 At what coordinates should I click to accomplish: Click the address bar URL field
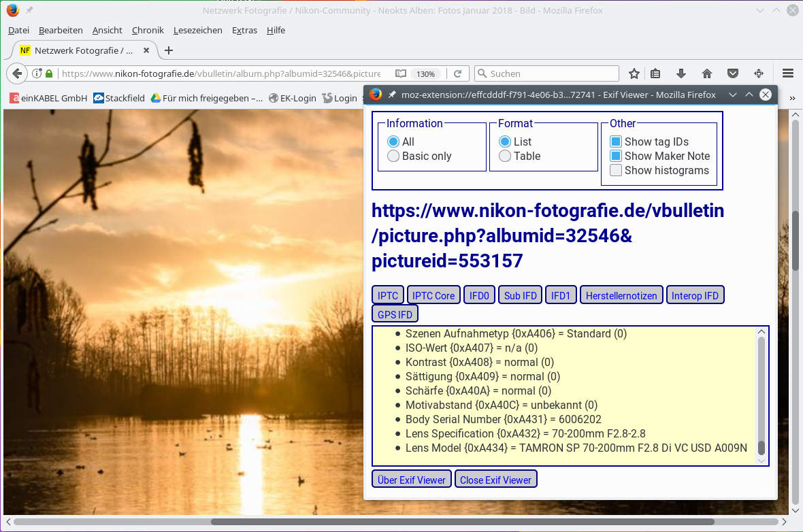pos(220,73)
